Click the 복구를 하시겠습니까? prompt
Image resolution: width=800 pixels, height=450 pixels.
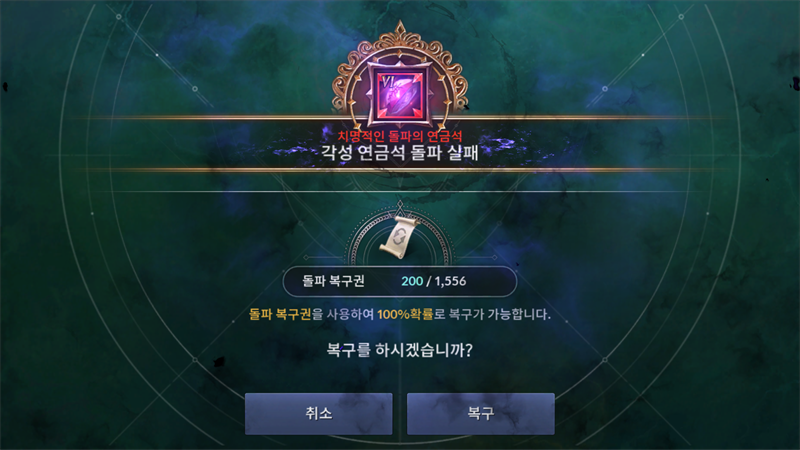tap(399, 350)
